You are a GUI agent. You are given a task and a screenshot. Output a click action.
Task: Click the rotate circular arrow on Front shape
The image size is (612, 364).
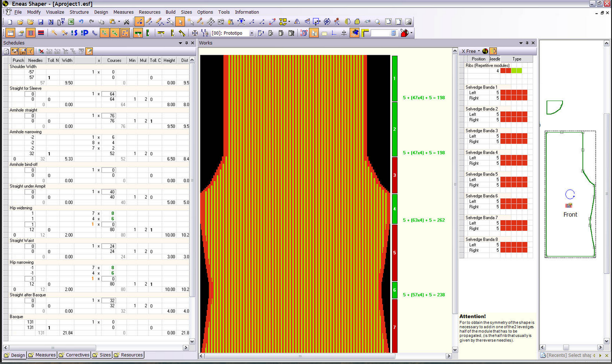point(570,195)
